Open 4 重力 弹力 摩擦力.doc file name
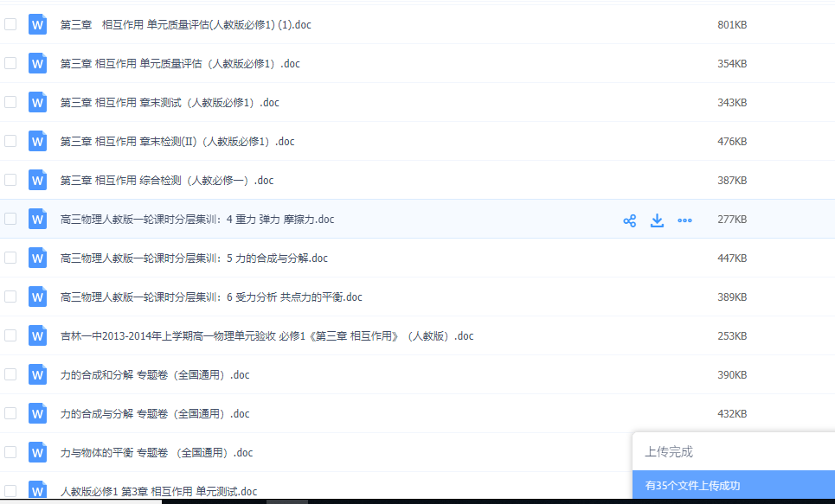The height and width of the screenshot is (504, 835). [x=197, y=219]
